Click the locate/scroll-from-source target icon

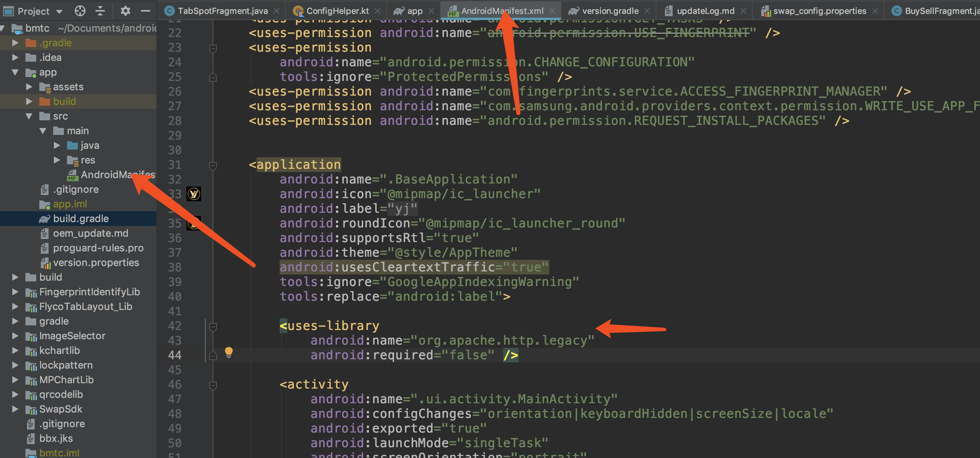pos(80,11)
